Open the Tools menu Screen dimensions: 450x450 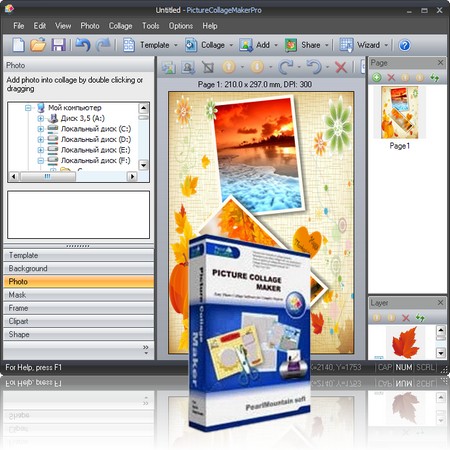[x=151, y=26]
